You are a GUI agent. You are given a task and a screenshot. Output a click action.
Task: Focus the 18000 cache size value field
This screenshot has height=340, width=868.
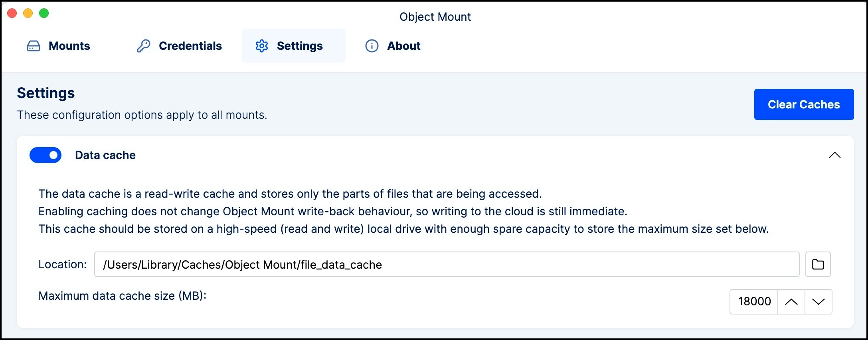tap(754, 302)
